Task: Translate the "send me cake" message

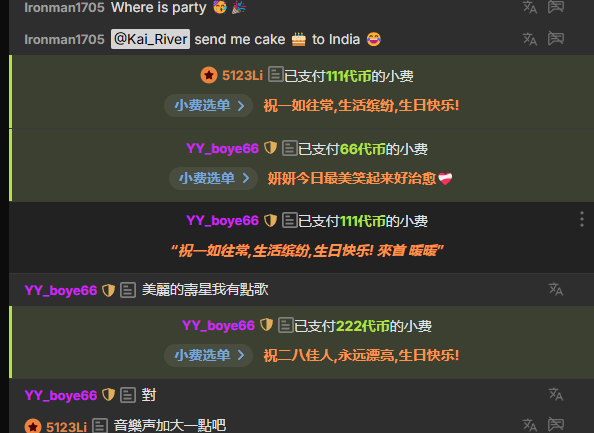Action: tap(530, 39)
